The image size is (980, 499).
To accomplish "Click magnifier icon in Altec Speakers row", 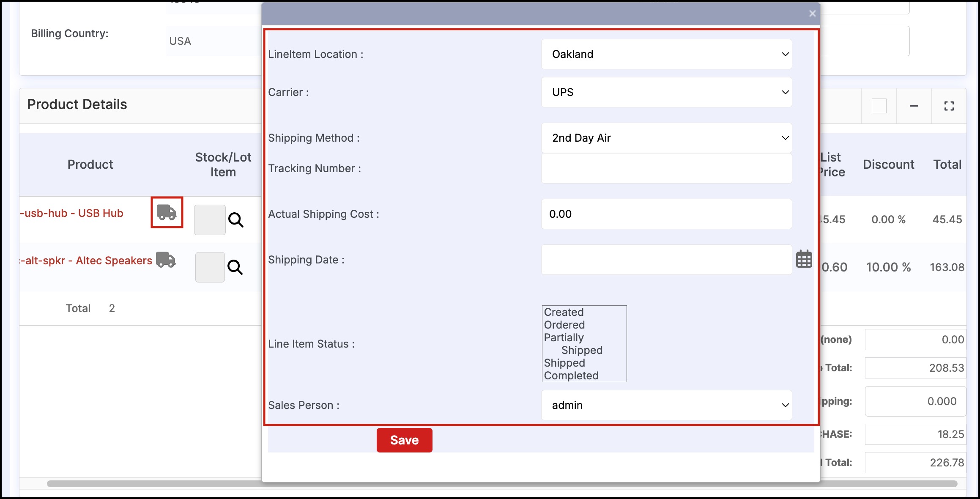I will 235,267.
